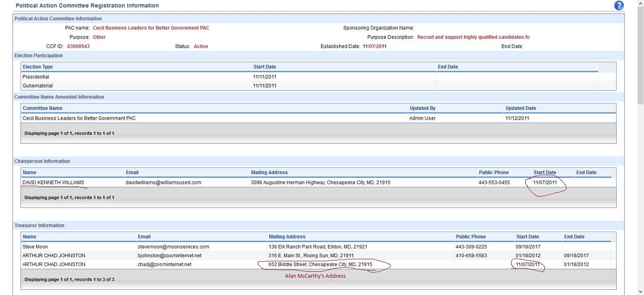The height and width of the screenshot is (295, 644).
Task: Click Mailing Address header in Treasurer table
Action: pyautogui.click(x=287, y=237)
